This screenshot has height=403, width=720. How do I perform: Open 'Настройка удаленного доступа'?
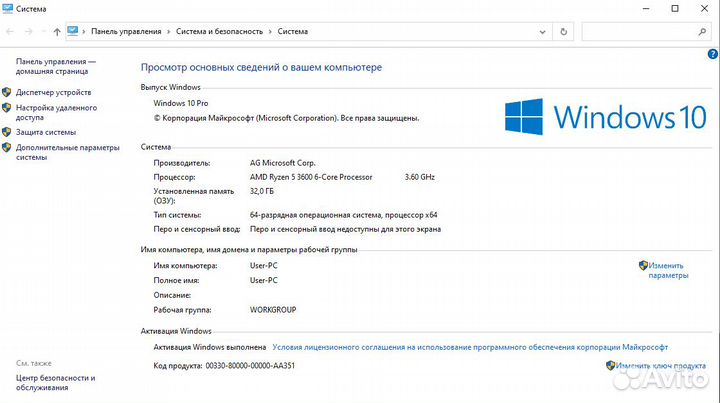56,112
